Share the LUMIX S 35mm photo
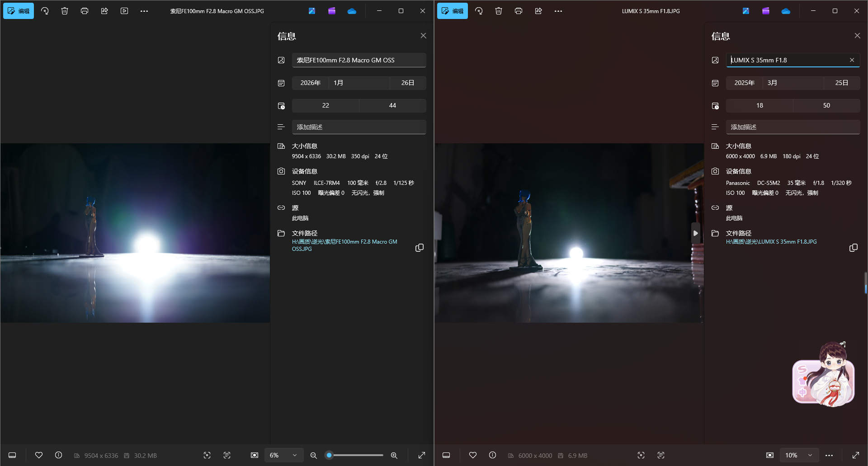The image size is (868, 466). 538,11
